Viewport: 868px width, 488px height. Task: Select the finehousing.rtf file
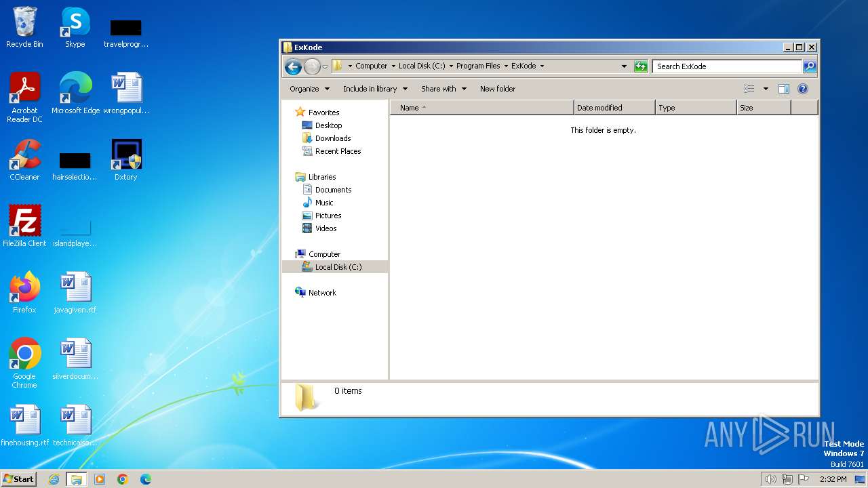click(x=25, y=426)
